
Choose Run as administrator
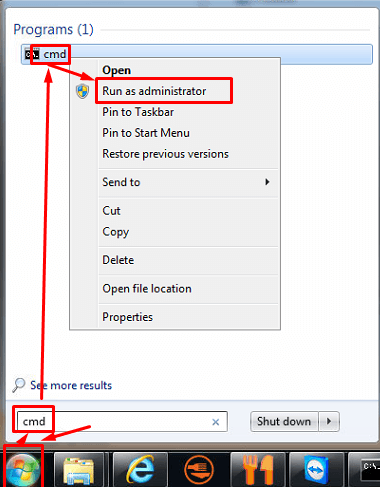(154, 91)
